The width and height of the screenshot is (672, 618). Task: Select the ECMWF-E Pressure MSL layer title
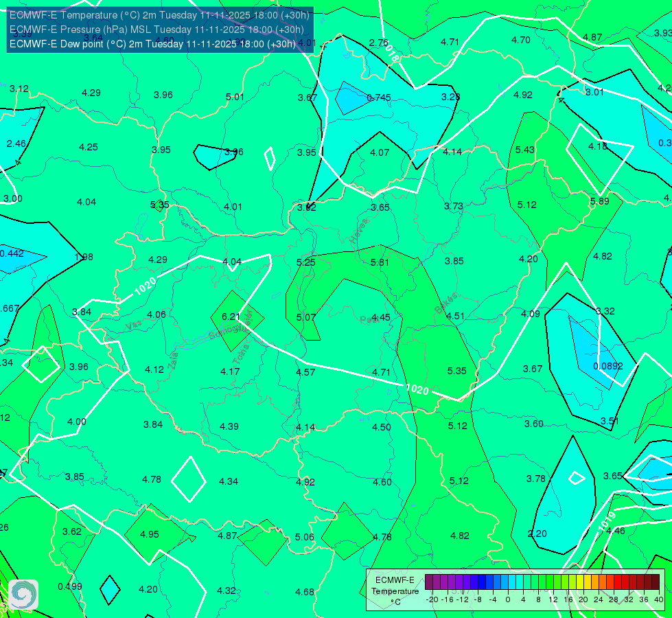(x=157, y=30)
